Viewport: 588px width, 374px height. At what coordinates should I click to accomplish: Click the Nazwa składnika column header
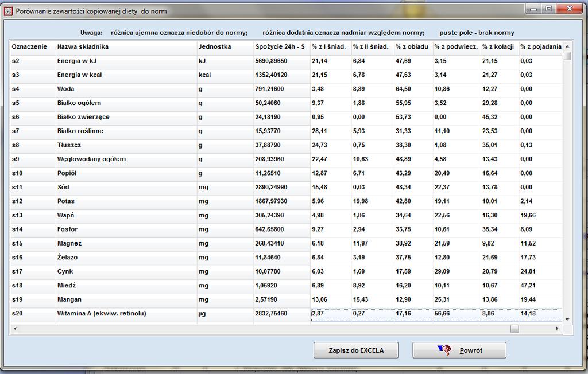pos(126,47)
